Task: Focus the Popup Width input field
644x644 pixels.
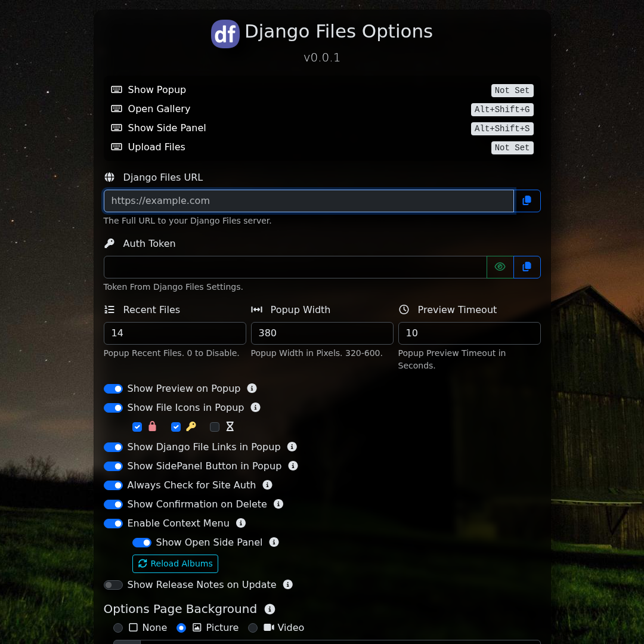Action: tap(322, 333)
